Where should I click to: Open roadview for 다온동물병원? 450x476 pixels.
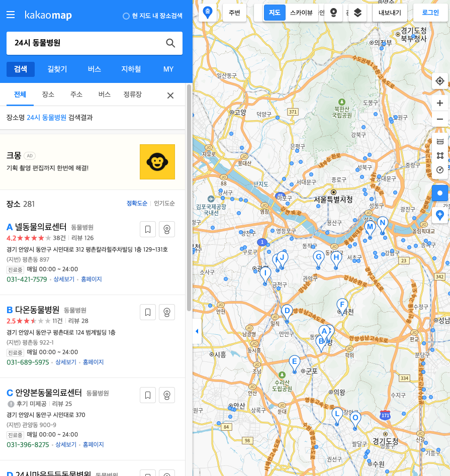(167, 312)
